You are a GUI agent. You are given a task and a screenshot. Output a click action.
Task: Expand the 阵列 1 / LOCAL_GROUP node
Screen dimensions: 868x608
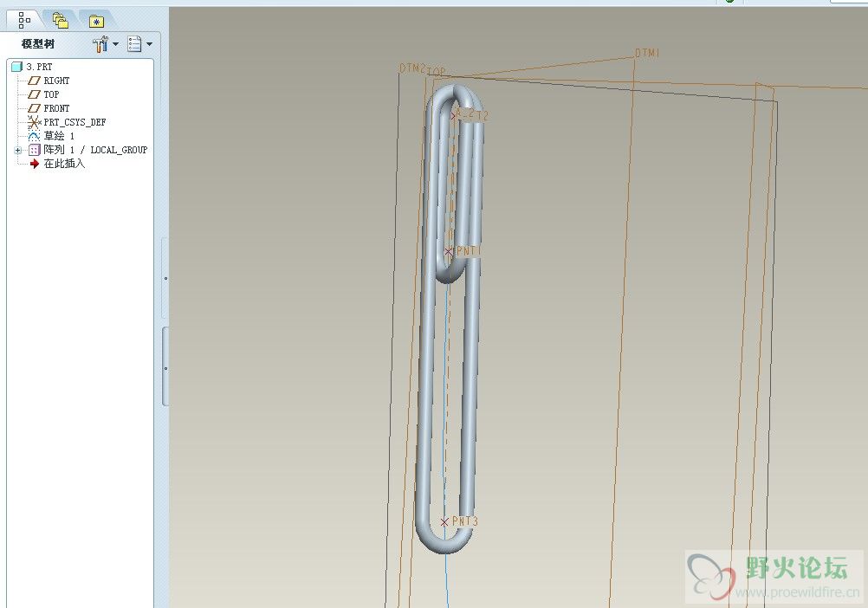[x=17, y=150]
